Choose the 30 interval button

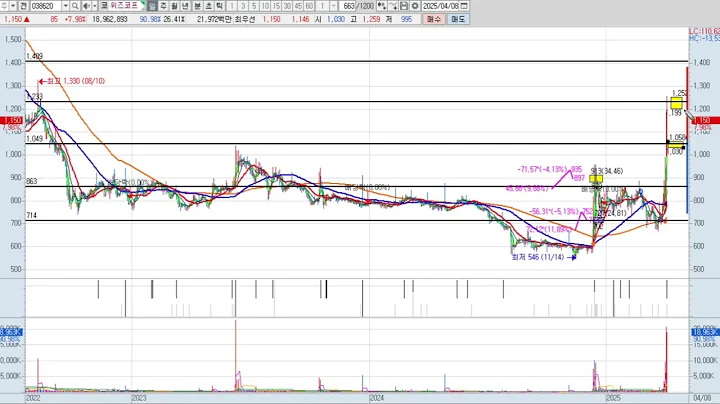click(x=287, y=6)
